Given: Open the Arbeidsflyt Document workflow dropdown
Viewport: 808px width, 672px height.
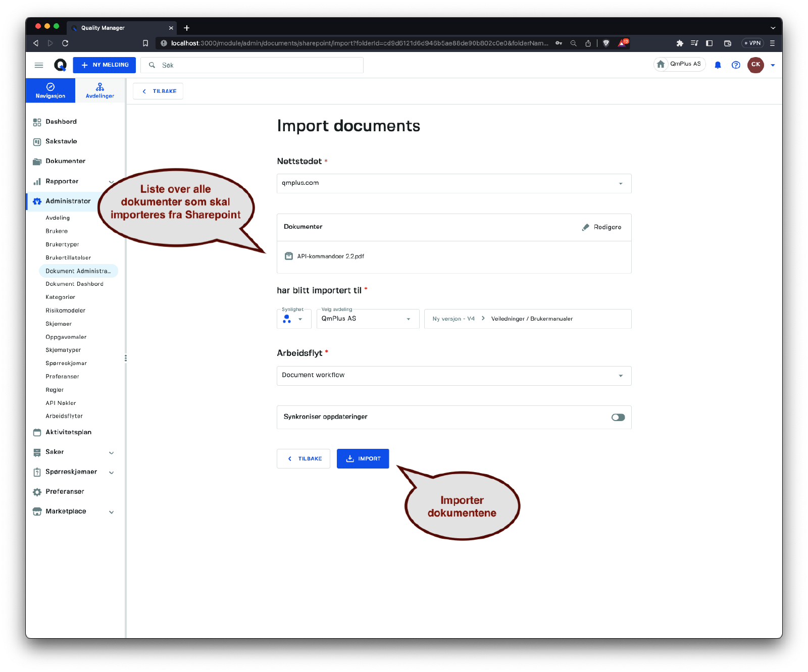Looking at the screenshot, I should click(453, 376).
